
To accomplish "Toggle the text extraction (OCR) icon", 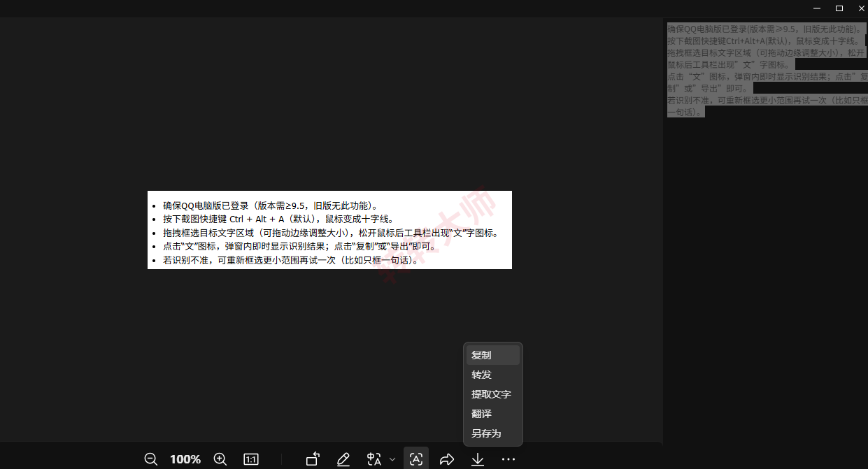I will 416,459.
